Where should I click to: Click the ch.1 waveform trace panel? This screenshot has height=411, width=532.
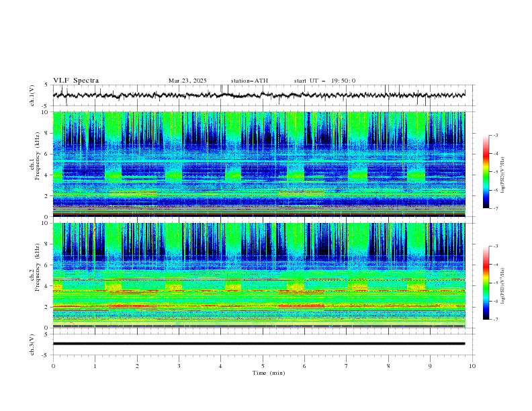coord(264,95)
